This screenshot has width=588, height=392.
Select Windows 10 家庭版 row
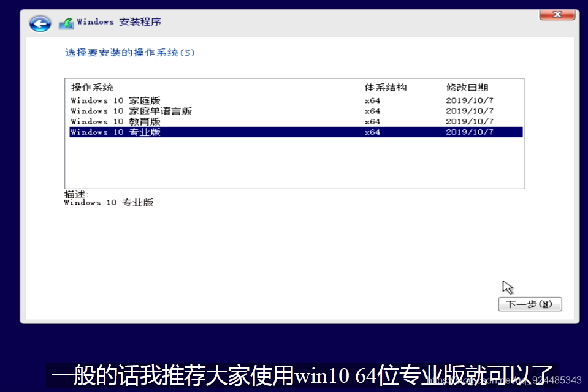pyautogui.click(x=296, y=100)
